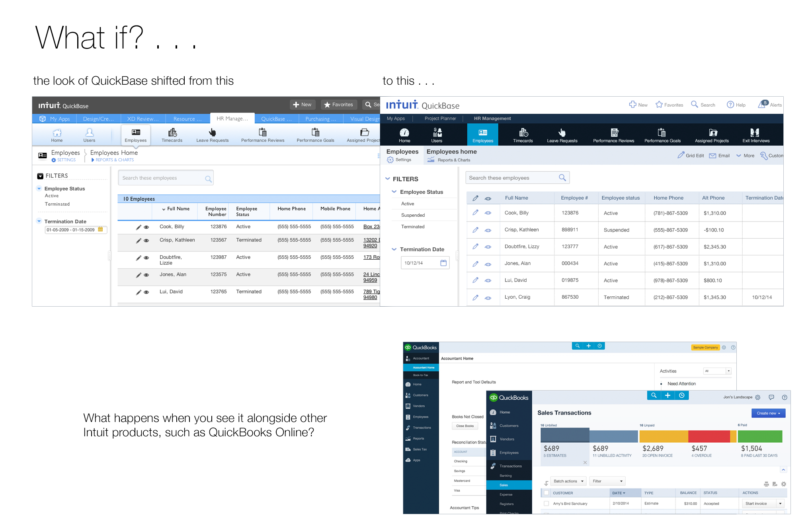Click Email icon in new QuickBase actions

click(x=712, y=156)
